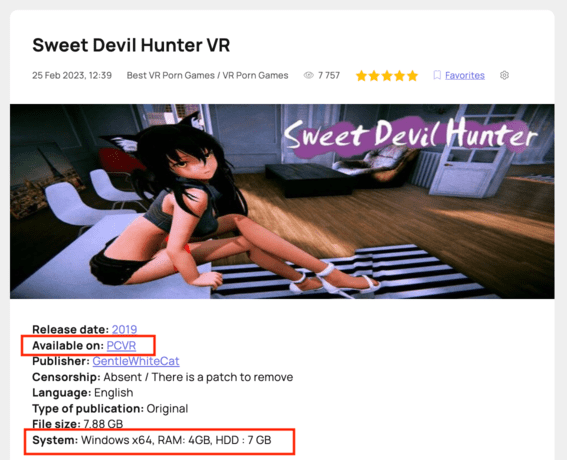Rate with the fifth star

[x=412, y=76]
